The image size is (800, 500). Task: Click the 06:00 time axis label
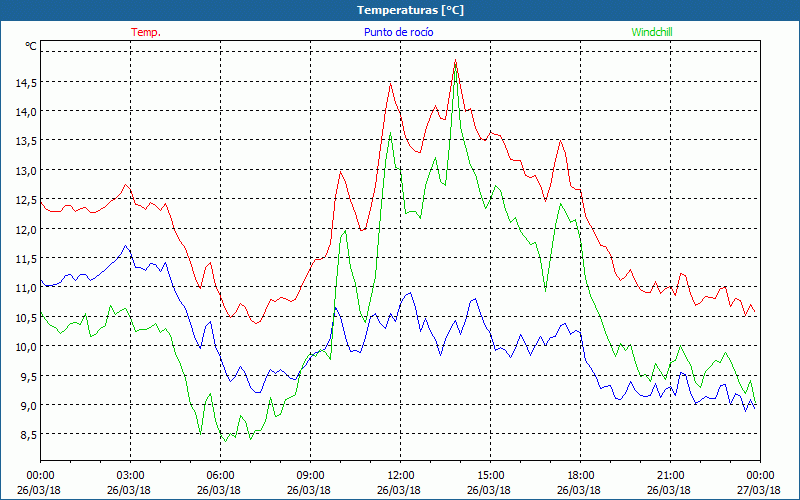220,476
